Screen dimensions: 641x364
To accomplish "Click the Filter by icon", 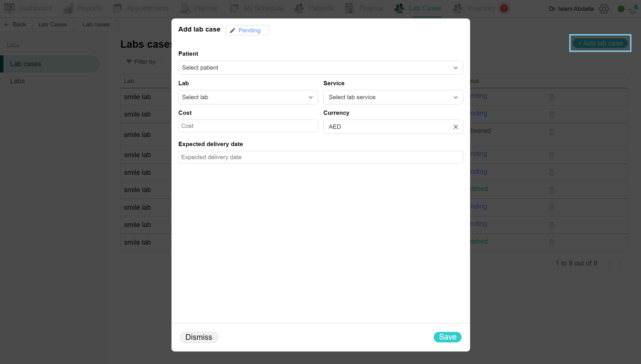I will point(129,62).
